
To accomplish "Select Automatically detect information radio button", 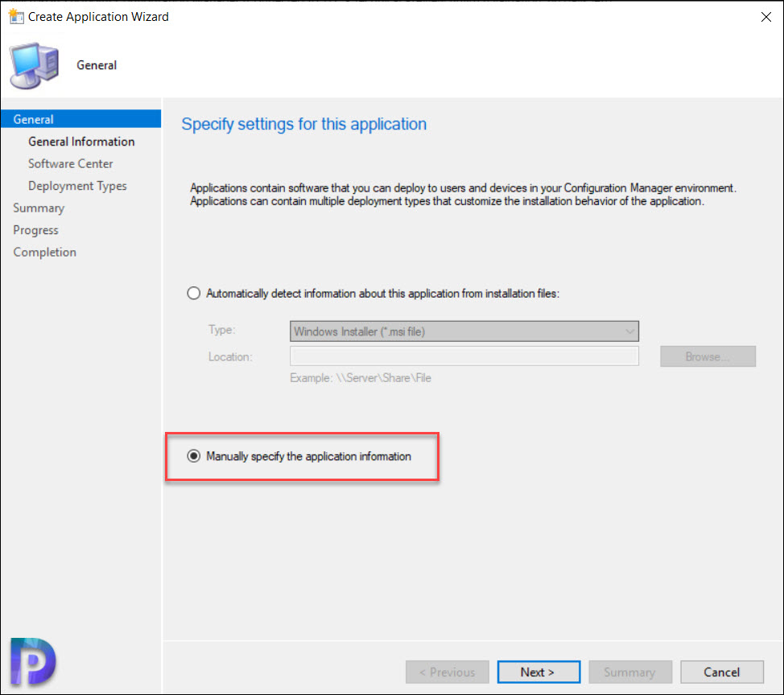I will tap(193, 294).
